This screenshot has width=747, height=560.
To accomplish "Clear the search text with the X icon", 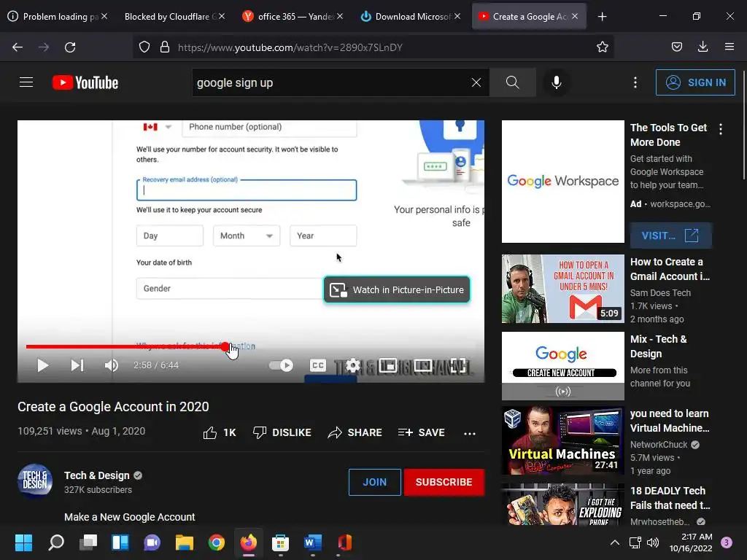I will [476, 82].
